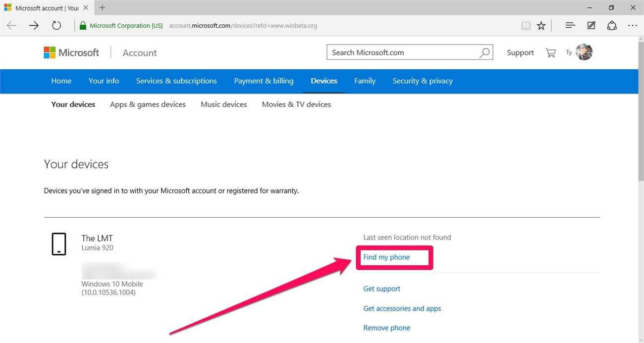644x343 pixels.
Task: Open the Your info tab
Action: pyautogui.click(x=104, y=81)
